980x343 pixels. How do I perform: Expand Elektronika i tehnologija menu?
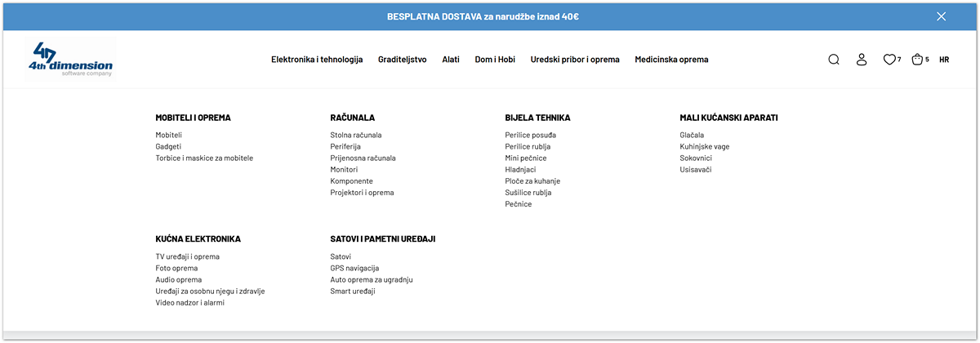[317, 60]
